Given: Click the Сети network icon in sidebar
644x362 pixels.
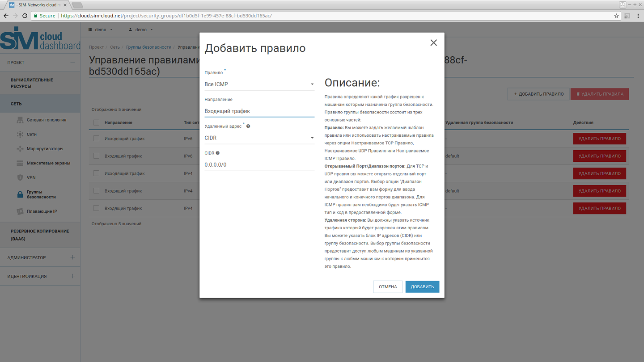Looking at the screenshot, I should tap(20, 134).
